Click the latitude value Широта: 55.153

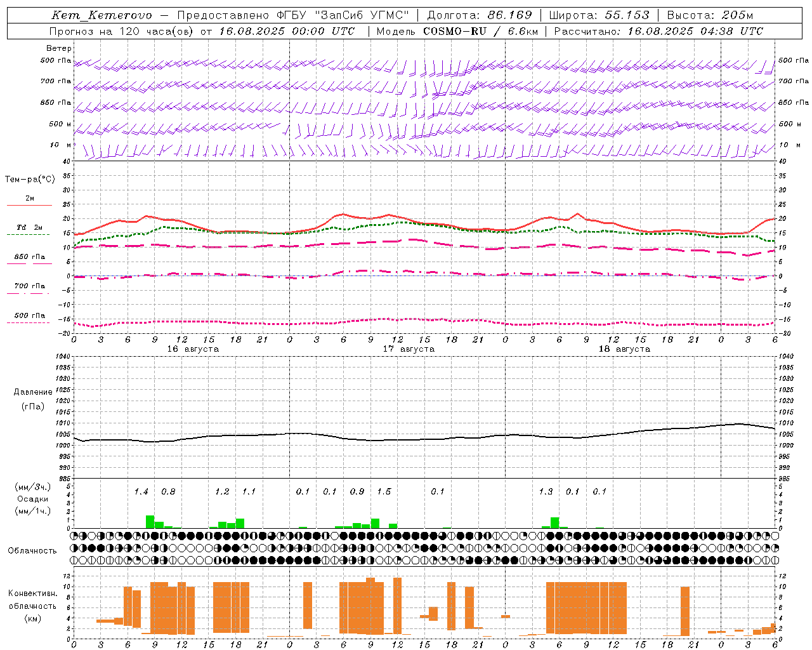tap(599, 15)
